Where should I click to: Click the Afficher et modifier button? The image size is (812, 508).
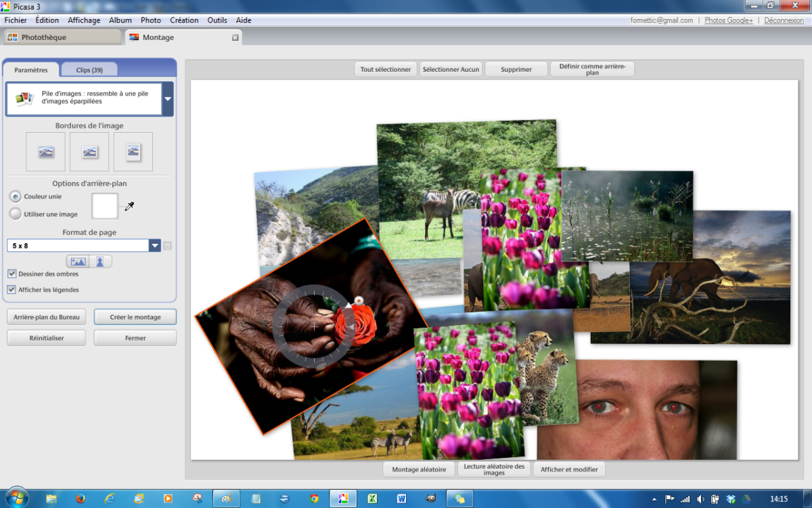coord(569,469)
